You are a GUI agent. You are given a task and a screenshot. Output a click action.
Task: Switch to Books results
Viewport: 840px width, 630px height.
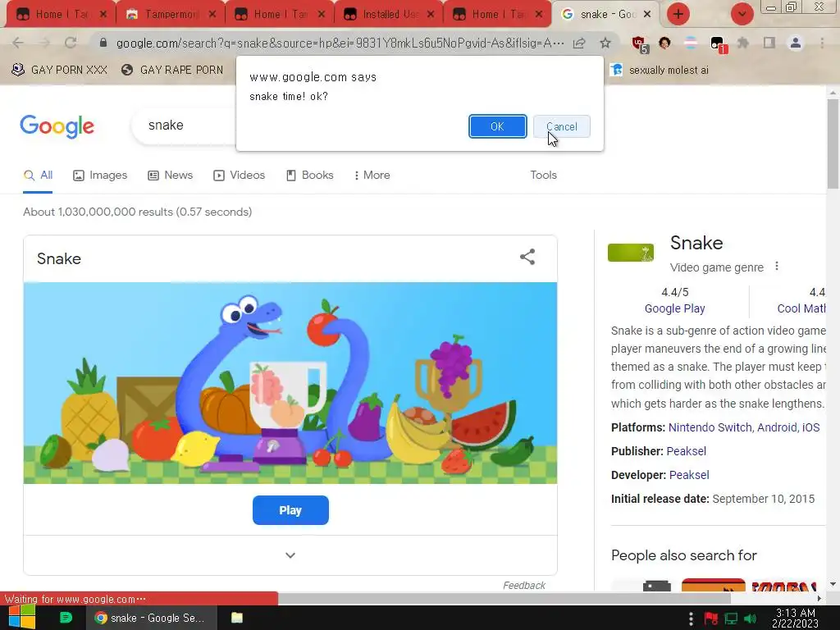tap(309, 176)
